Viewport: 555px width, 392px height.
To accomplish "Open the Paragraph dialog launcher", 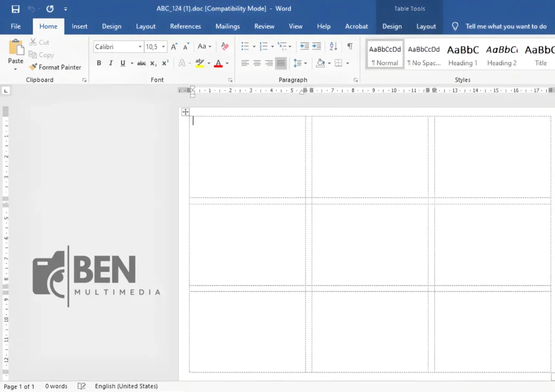I will coord(356,80).
